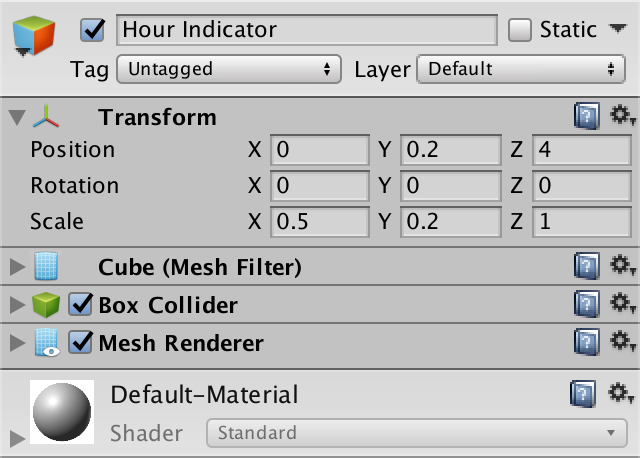Viewport: 640px width, 458px height.
Task: Collapse the Transform component foldout
Action: tap(17, 118)
